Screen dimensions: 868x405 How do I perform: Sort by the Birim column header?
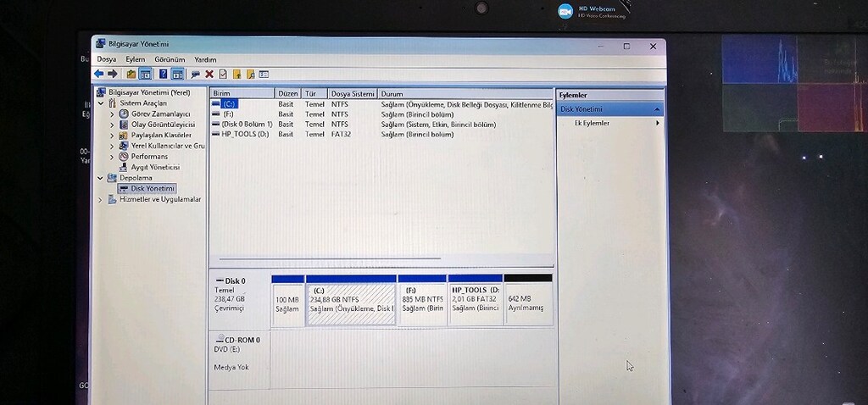pos(242,93)
